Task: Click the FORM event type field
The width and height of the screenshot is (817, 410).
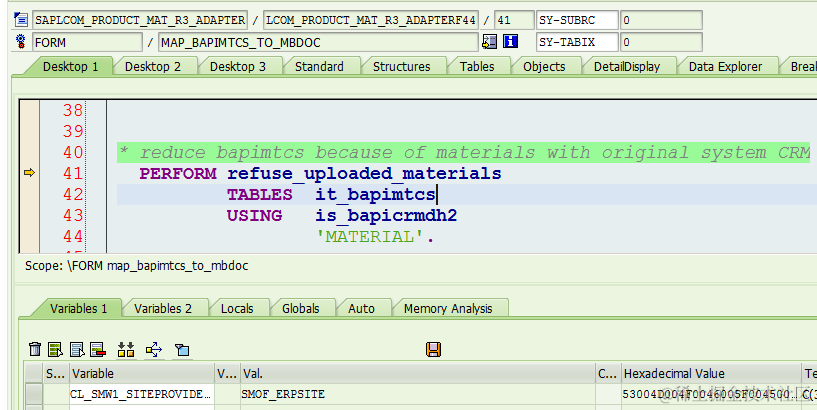Action: click(87, 42)
